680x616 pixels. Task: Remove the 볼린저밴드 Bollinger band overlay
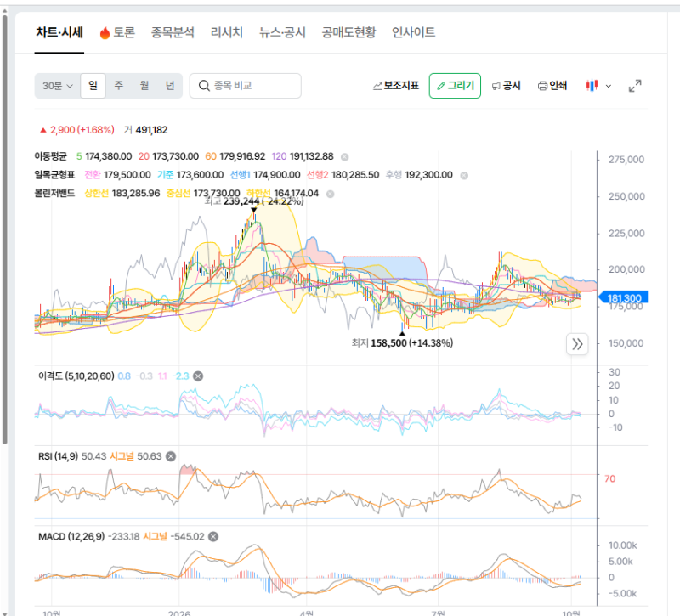330,194
